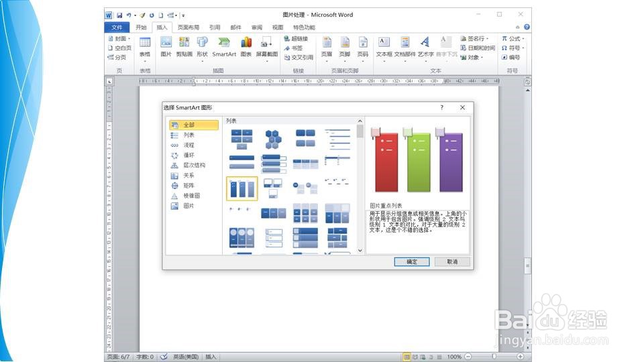Click the dialog help question mark
The width and height of the screenshot is (644, 362).
(x=442, y=107)
